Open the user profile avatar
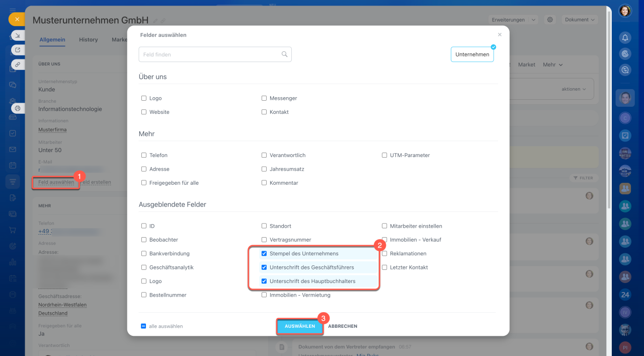 coord(625,11)
